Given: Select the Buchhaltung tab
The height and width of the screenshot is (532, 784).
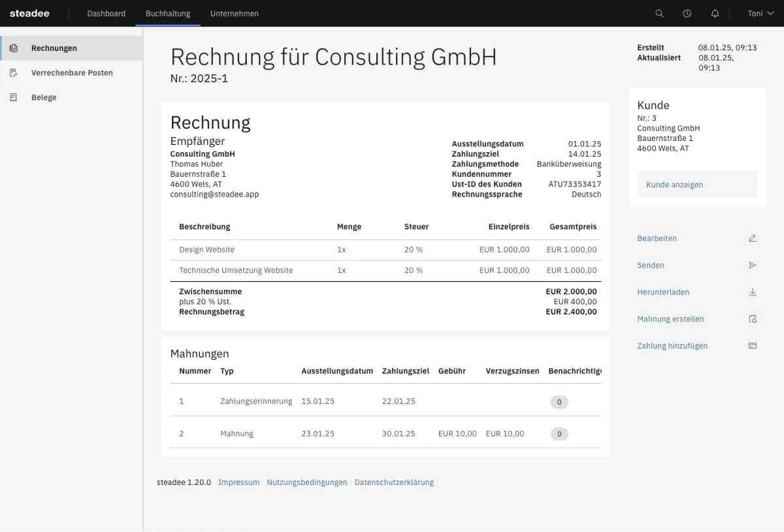Looking at the screenshot, I should 168,14.
